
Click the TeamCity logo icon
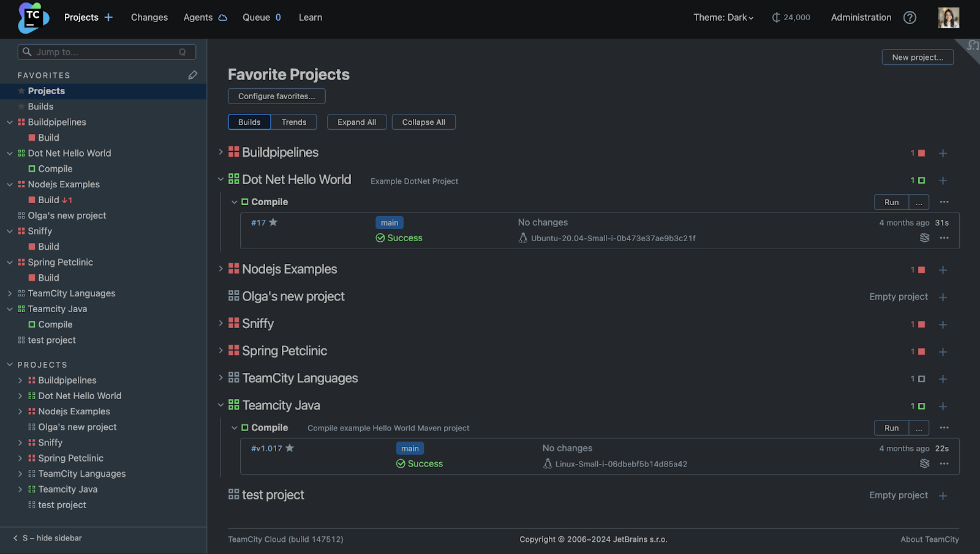point(33,18)
